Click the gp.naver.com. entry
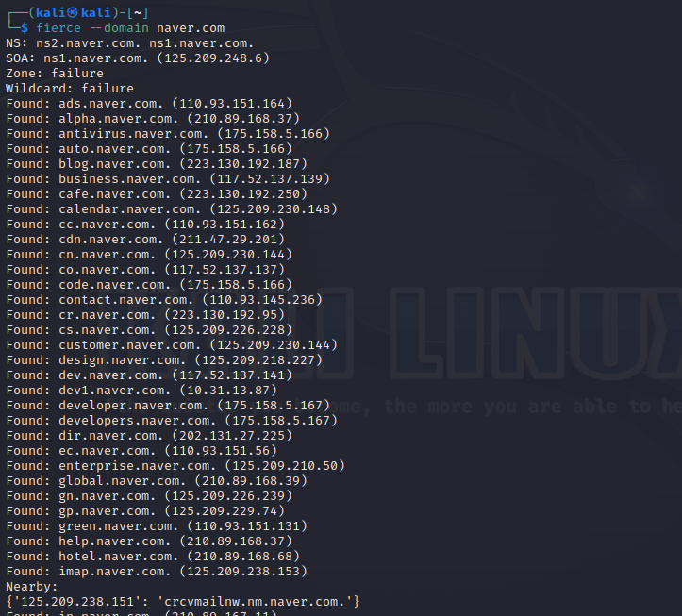 145,510
